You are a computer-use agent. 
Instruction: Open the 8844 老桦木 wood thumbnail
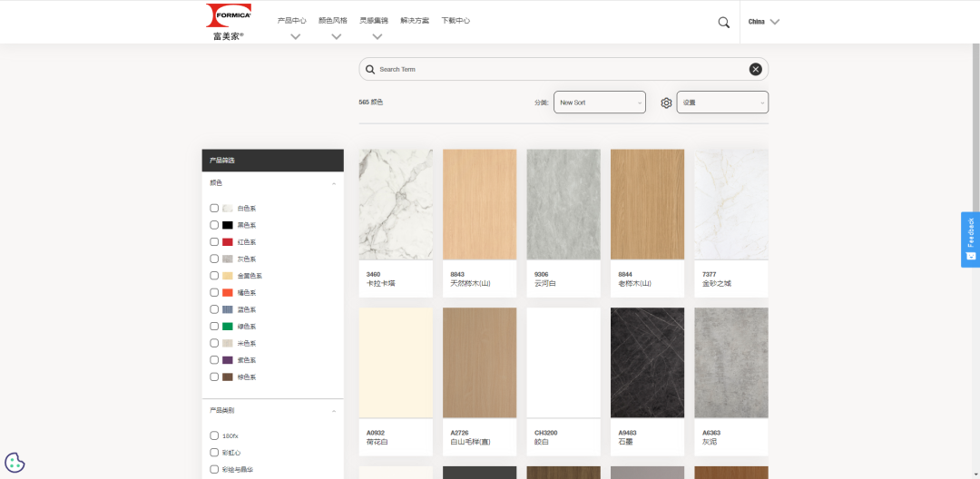pyautogui.click(x=647, y=204)
